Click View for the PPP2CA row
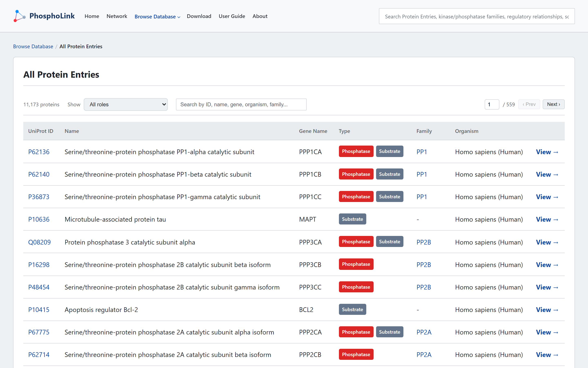Image resolution: width=588 pixels, height=368 pixels. (547, 332)
